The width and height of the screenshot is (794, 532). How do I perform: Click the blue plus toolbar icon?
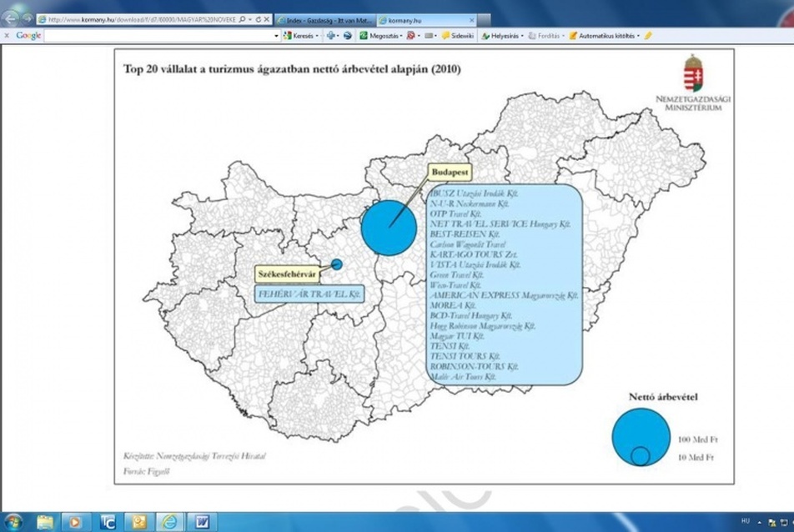point(330,35)
